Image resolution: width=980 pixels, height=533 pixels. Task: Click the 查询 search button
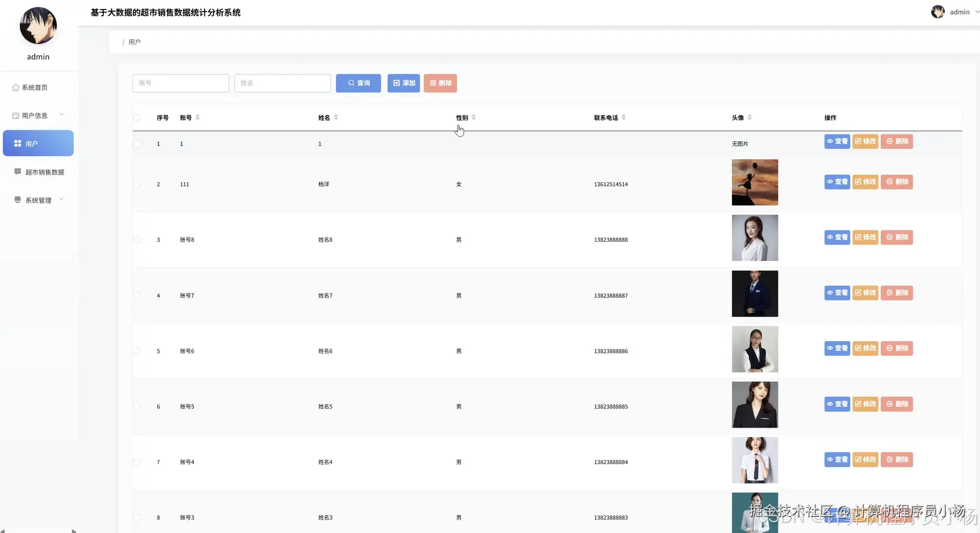(359, 83)
